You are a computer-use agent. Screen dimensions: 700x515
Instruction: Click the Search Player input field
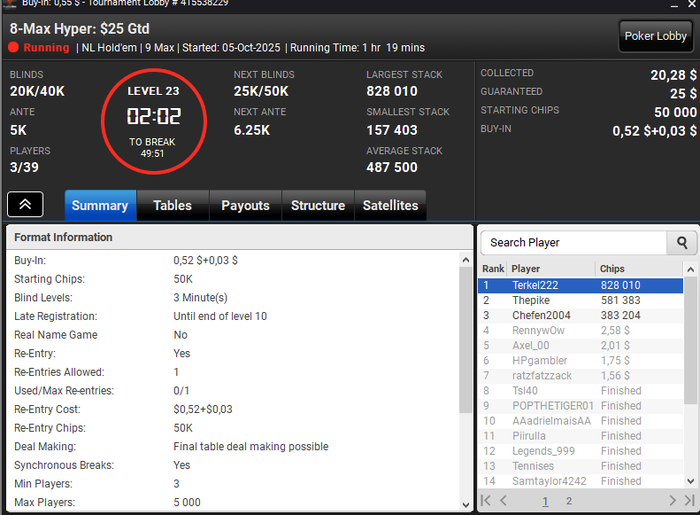[574, 243]
